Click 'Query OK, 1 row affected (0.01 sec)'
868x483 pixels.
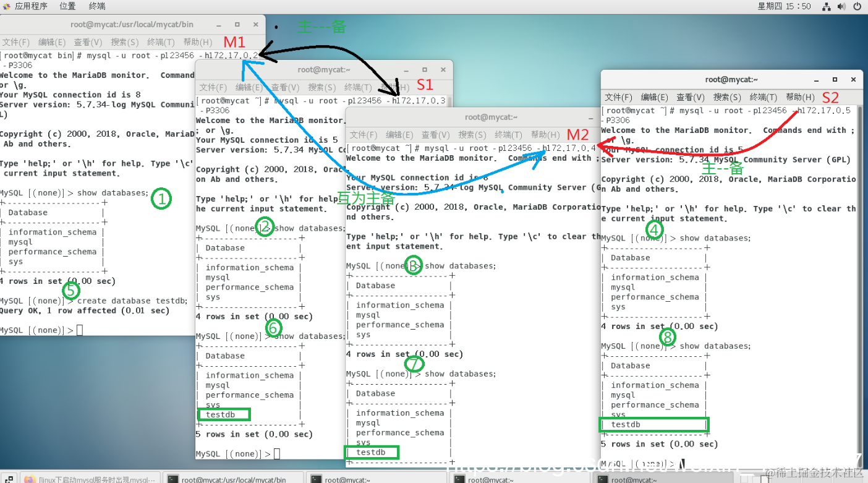tap(85, 311)
